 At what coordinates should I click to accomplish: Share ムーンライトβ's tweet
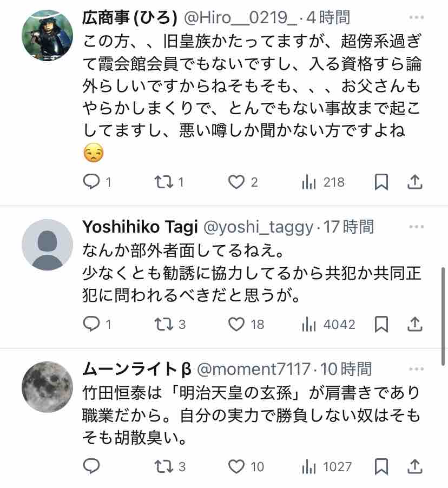click(414, 466)
